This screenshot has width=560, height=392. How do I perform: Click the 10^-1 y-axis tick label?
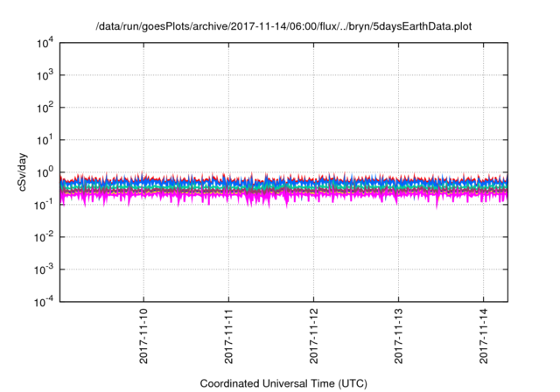coord(44,206)
